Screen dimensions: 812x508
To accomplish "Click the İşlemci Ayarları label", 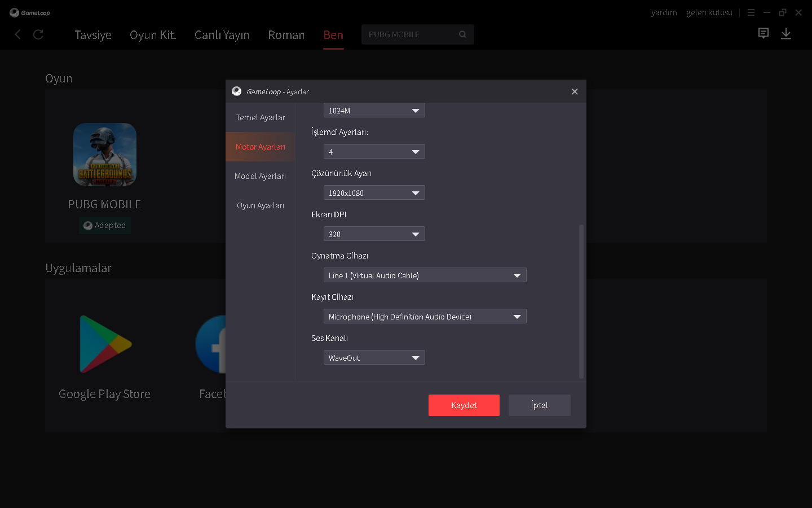I will point(340,132).
